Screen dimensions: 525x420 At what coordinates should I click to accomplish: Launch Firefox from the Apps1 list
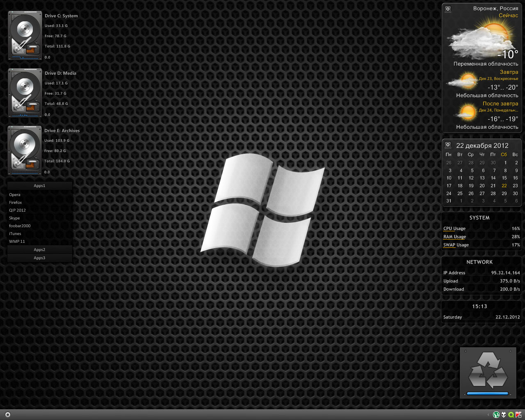tap(16, 203)
